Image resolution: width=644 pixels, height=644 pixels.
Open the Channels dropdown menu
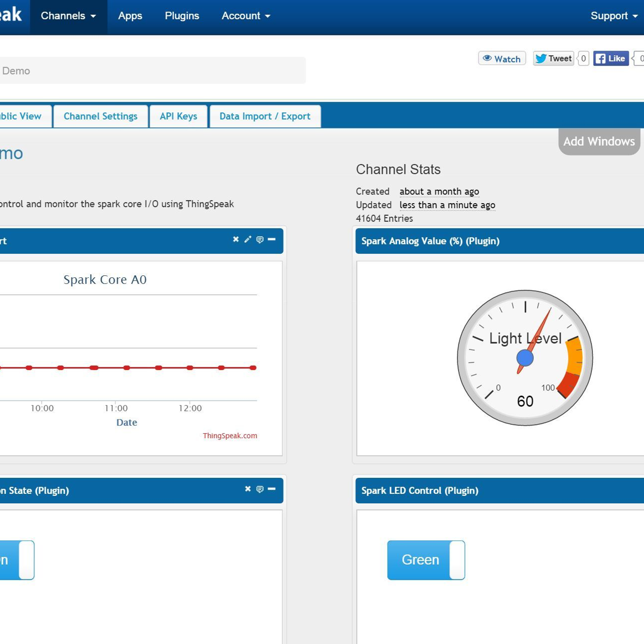pyautogui.click(x=68, y=16)
